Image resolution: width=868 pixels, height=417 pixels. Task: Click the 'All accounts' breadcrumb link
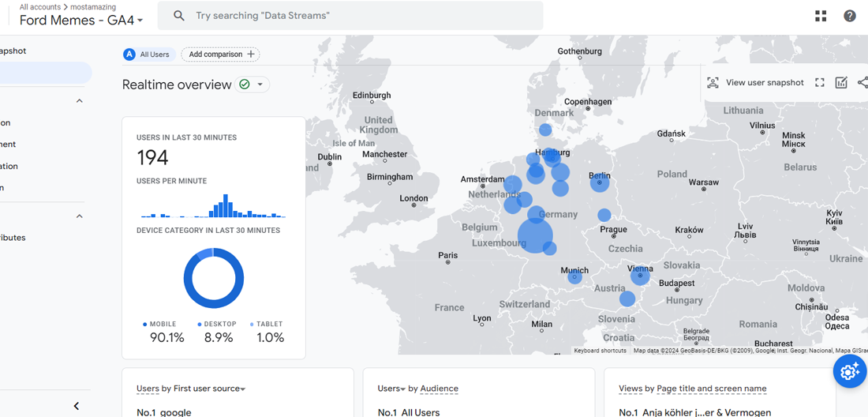tap(40, 7)
